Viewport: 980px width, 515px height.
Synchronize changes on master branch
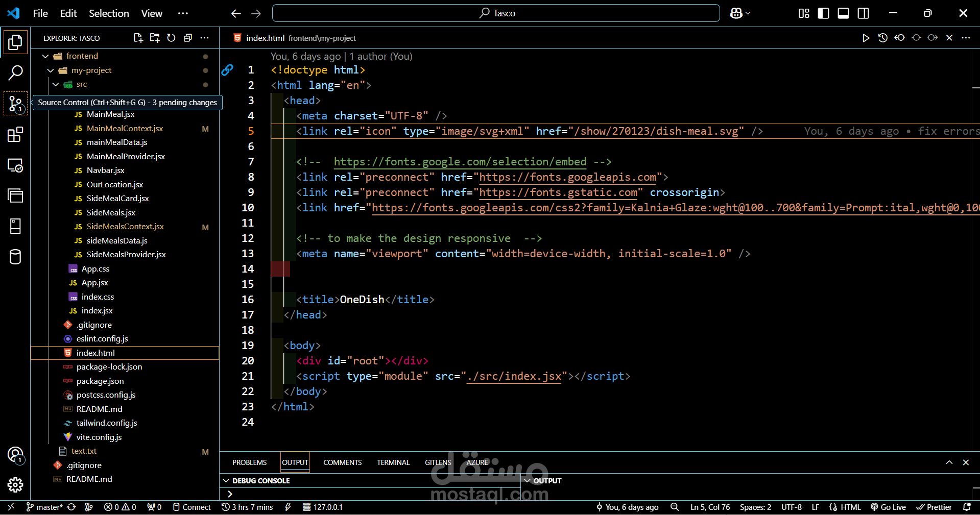(71, 507)
